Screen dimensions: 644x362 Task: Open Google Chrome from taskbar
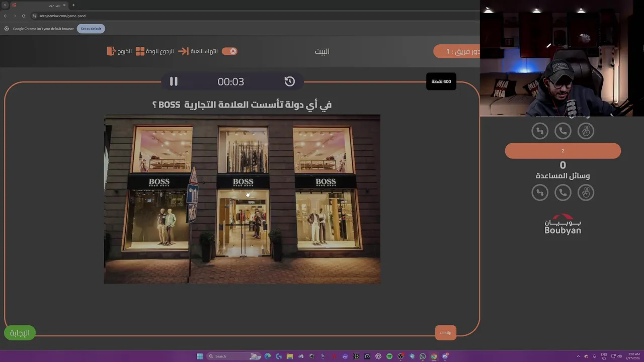pos(434,356)
